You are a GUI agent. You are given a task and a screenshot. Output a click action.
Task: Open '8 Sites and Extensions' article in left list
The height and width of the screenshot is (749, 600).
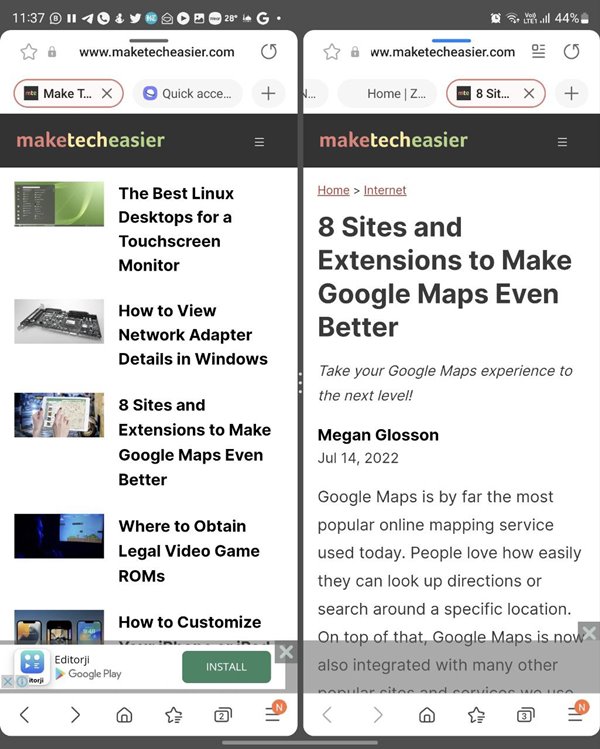[194, 442]
